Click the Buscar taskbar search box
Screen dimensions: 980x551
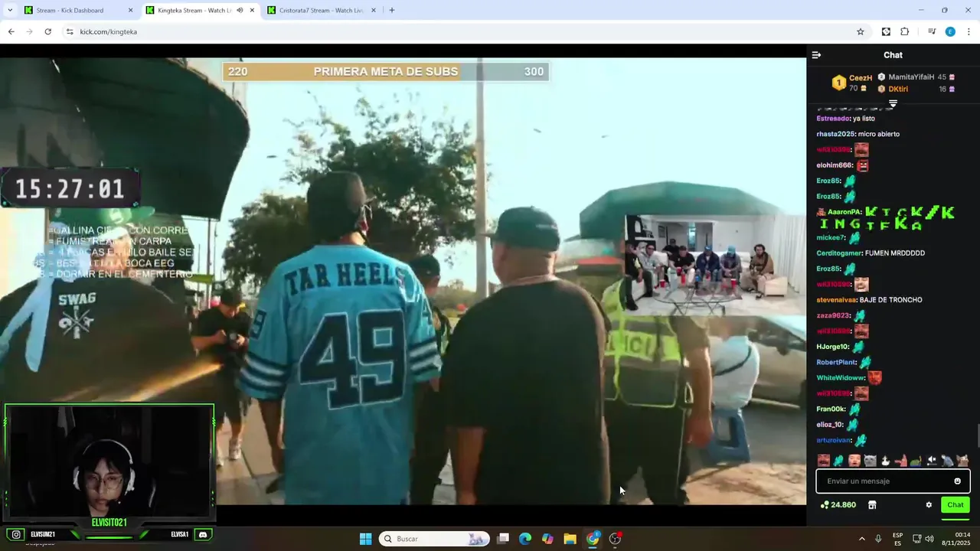[x=434, y=539]
